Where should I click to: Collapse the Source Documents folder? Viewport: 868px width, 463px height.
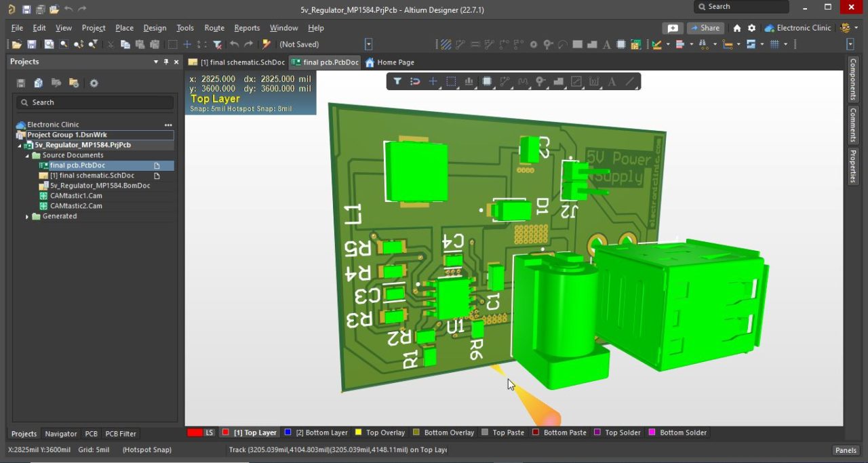(28, 155)
